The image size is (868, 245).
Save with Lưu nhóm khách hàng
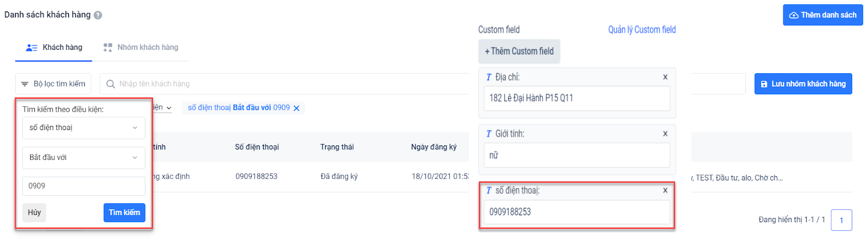(x=803, y=84)
